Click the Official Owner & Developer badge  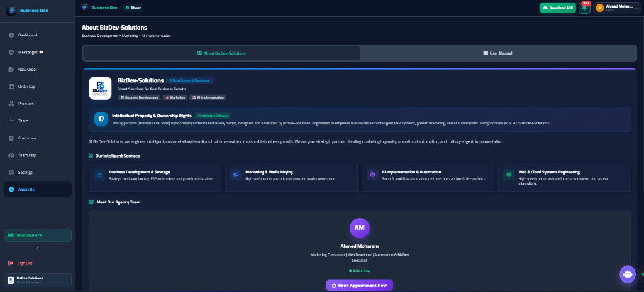[x=190, y=80]
